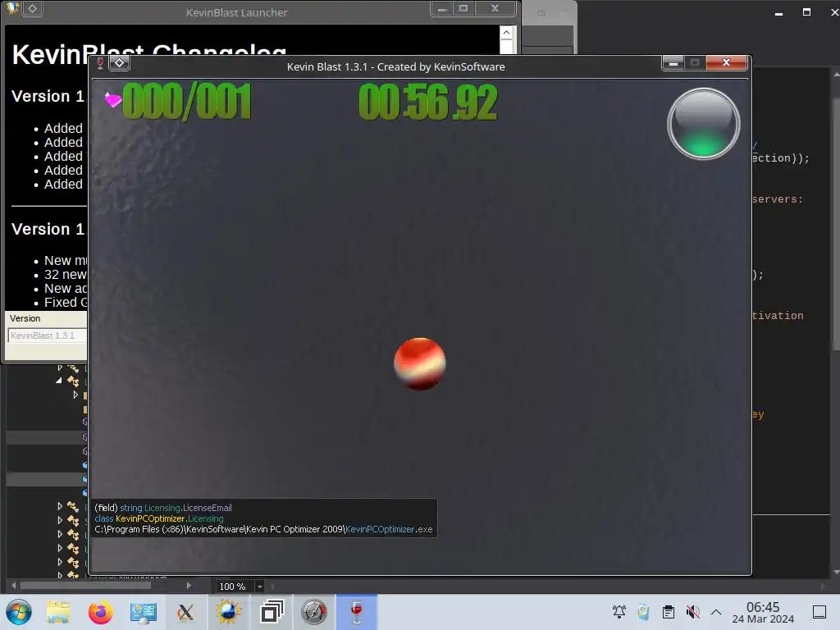The image size is (840, 630).
Task: Click the pink gem icon beside the counter
Action: [x=113, y=99]
